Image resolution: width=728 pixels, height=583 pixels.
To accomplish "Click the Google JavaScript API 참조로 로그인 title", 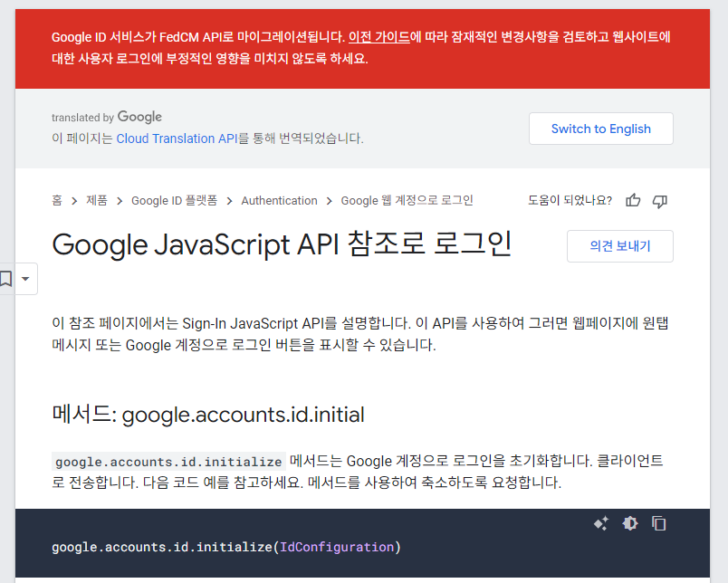I will point(282,244).
